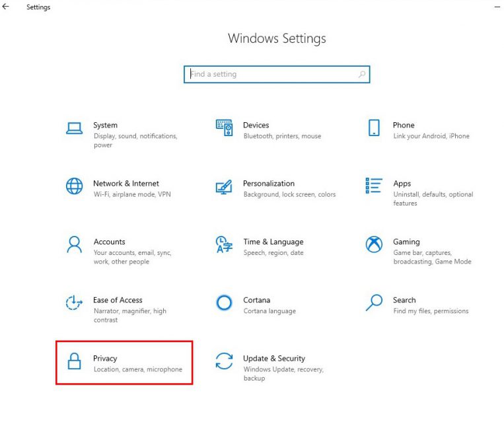The width and height of the screenshot is (504, 436).
Task: Open the Privacy settings title
Action: pos(105,359)
